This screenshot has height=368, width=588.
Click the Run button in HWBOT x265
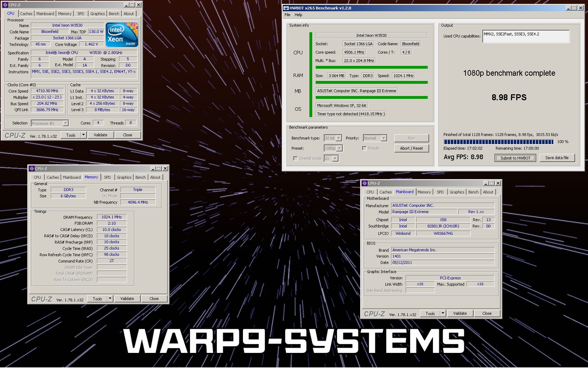(x=412, y=138)
